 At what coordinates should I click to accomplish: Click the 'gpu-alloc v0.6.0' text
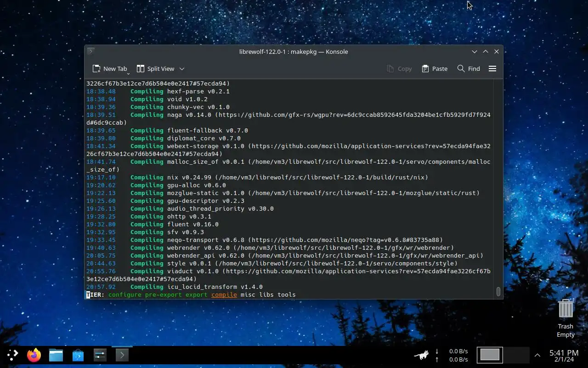(197, 185)
